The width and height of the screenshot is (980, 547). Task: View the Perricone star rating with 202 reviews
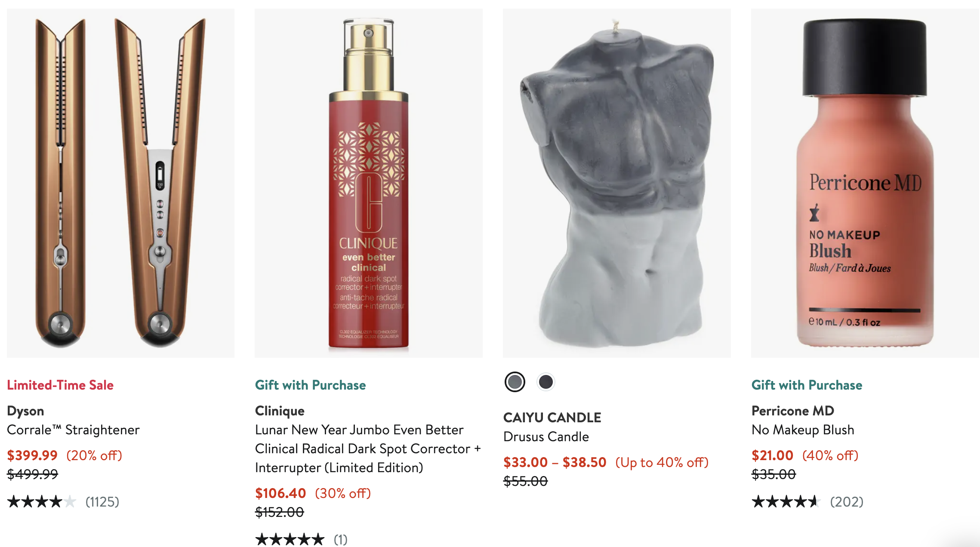coord(807,501)
